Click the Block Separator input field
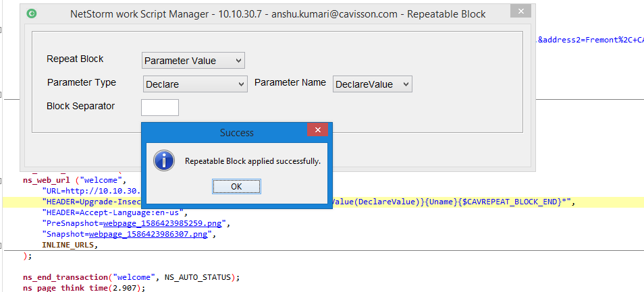644x292 pixels. tap(160, 107)
